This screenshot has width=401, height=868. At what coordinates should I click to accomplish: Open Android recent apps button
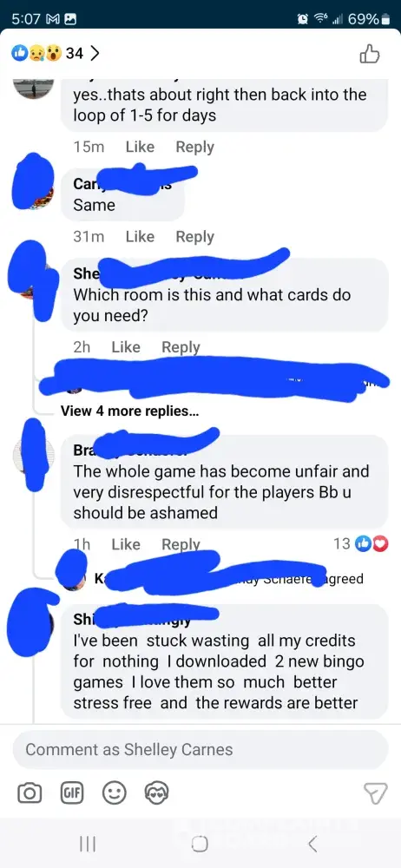pos(88,844)
